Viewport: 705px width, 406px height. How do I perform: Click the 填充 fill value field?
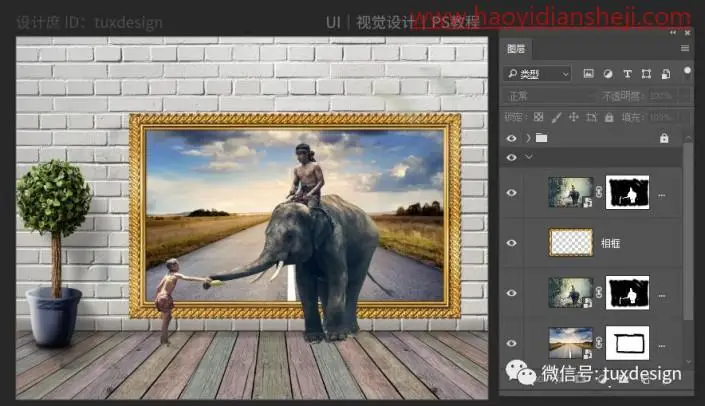coord(661,118)
